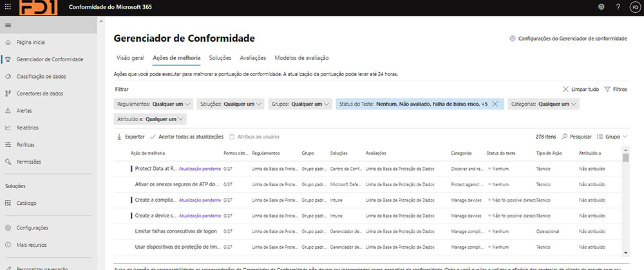Viewport: 644px width, 270px height.
Task: Sort by Tipo de Ação column header
Action: point(551,153)
